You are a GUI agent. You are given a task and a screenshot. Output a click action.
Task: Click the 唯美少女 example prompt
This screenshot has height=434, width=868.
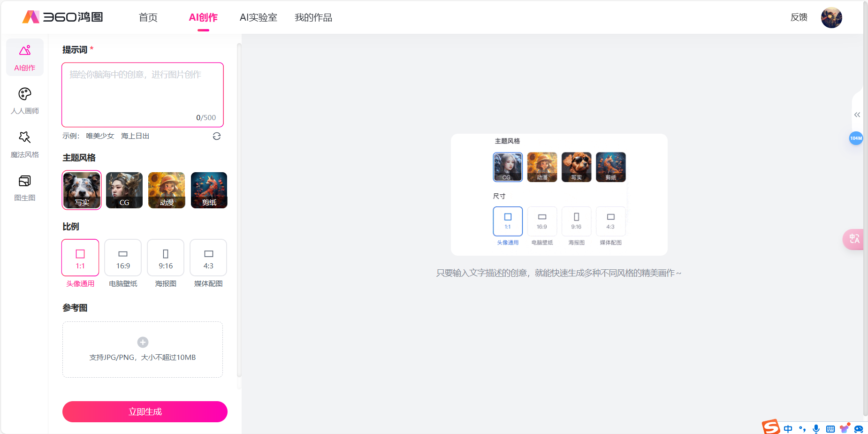(99, 136)
